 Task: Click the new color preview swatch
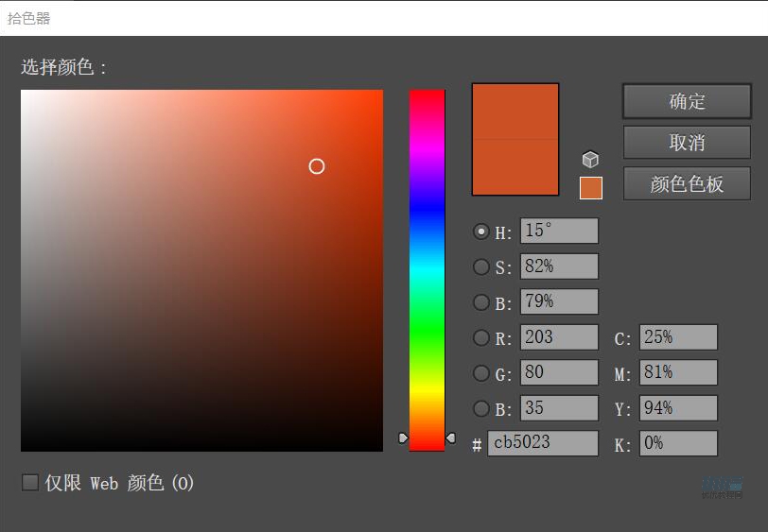click(x=515, y=112)
